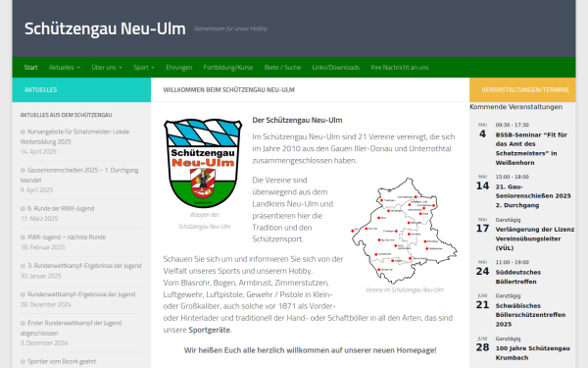
Task: Click the 9. April 2025 post date
Action: 36,190
